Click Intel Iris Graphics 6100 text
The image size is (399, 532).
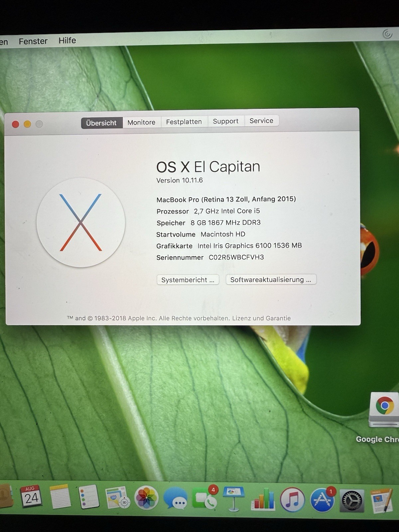point(250,246)
